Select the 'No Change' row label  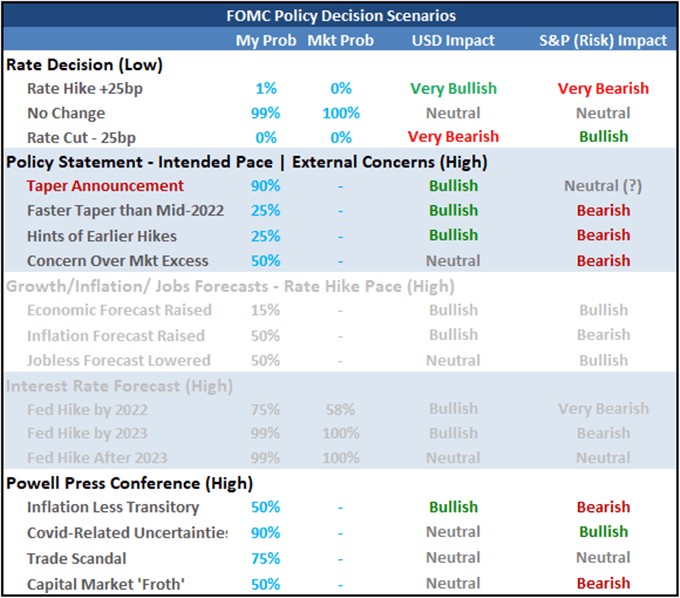pyautogui.click(x=66, y=113)
